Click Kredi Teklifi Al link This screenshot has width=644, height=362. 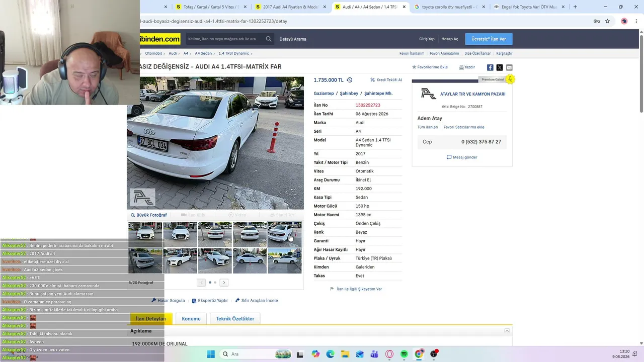click(386, 80)
